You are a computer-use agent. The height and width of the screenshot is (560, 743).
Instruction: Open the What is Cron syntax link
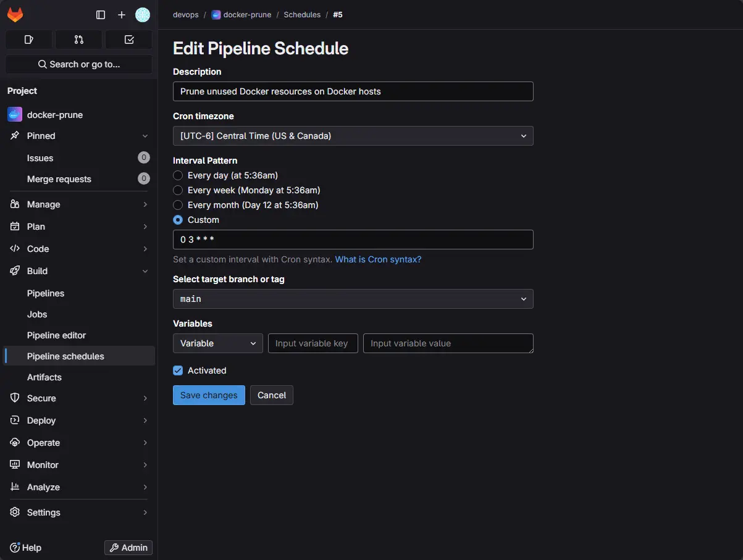click(x=378, y=259)
